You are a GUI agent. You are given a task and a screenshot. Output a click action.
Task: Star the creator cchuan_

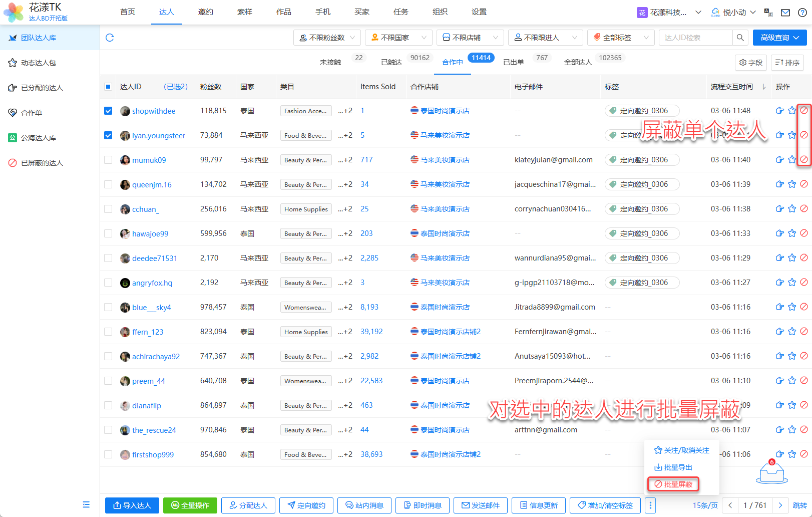click(791, 209)
